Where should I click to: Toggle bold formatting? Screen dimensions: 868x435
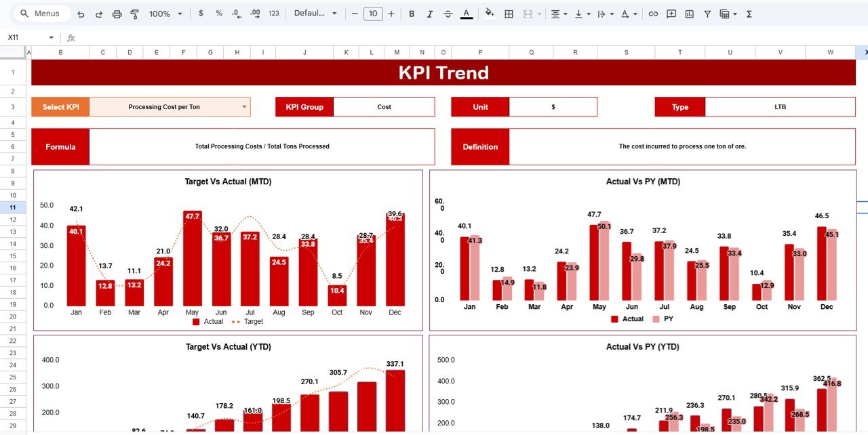(x=412, y=14)
